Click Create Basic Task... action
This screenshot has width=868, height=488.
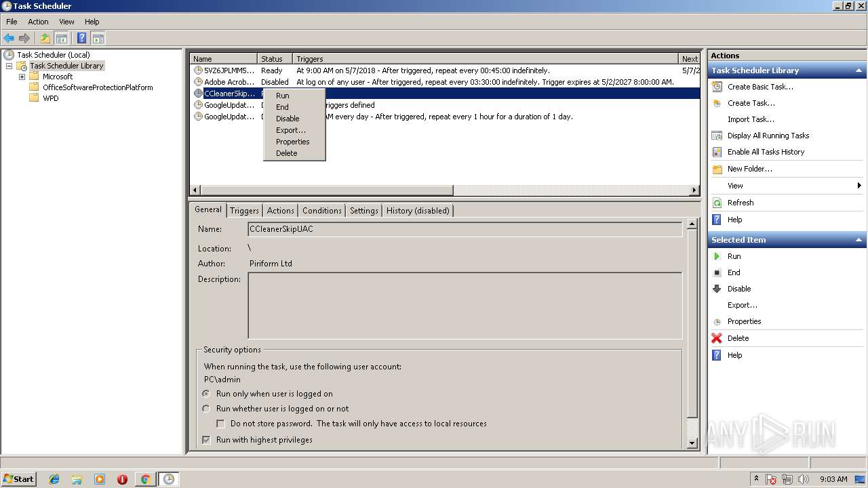pos(760,87)
